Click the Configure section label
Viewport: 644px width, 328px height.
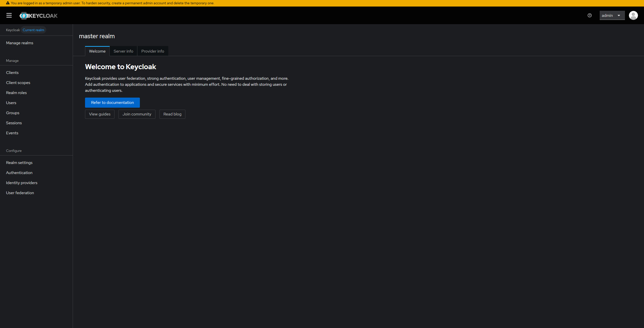coord(14,151)
